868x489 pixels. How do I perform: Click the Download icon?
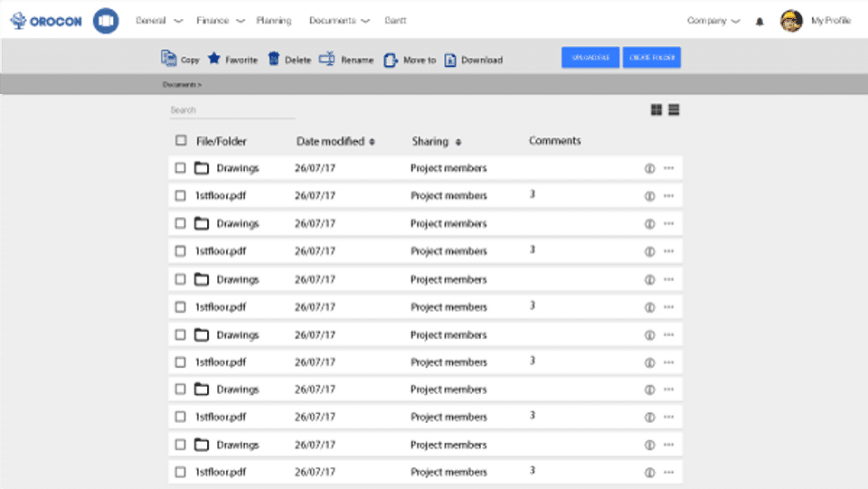click(x=450, y=60)
